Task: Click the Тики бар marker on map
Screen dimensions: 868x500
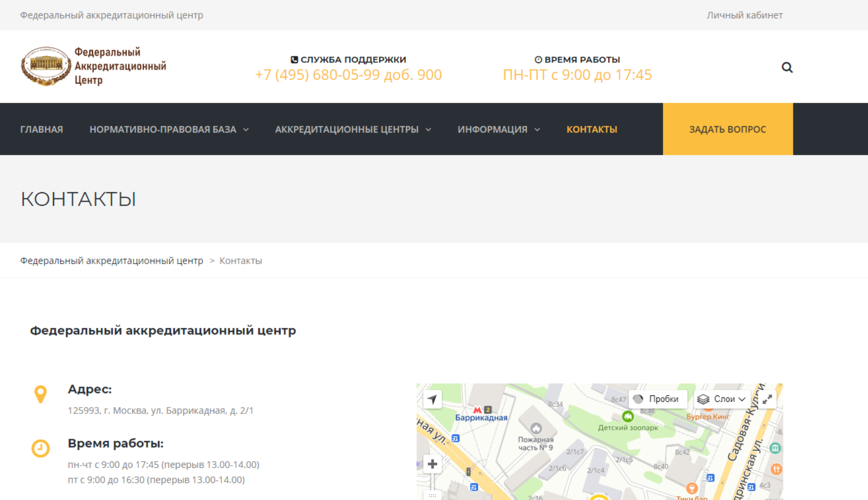Action: 692,488
